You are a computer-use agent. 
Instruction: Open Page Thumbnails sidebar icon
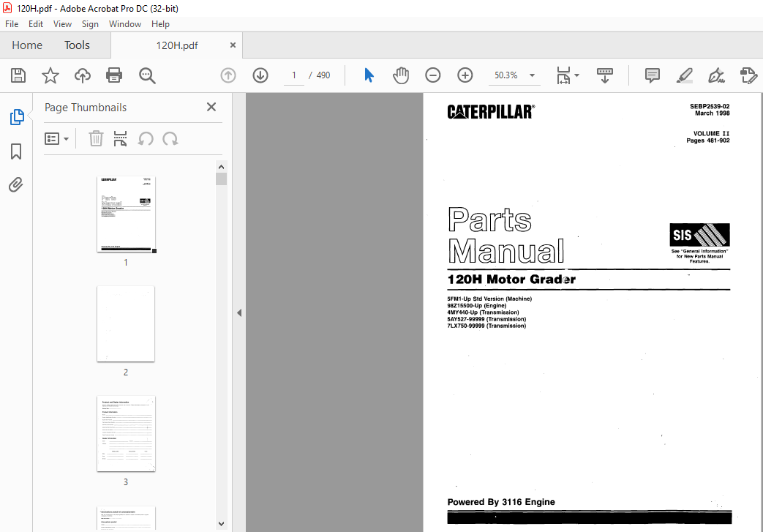[17, 117]
